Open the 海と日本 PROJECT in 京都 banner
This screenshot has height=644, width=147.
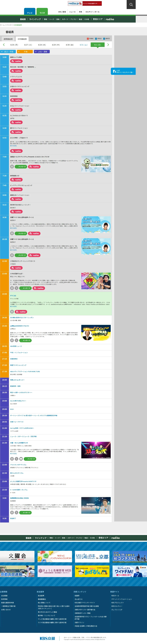tap(92, 557)
